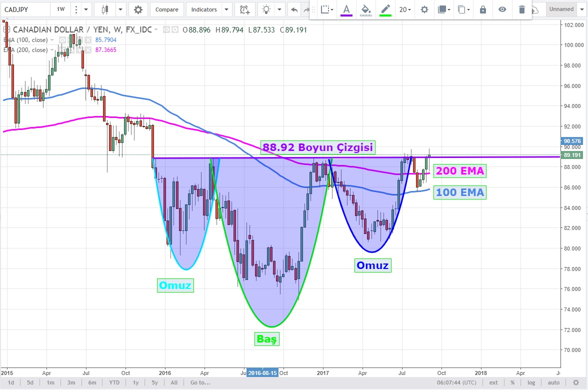Open drawing settings gear in floating toolbar
The image size is (588, 390).
424,9
